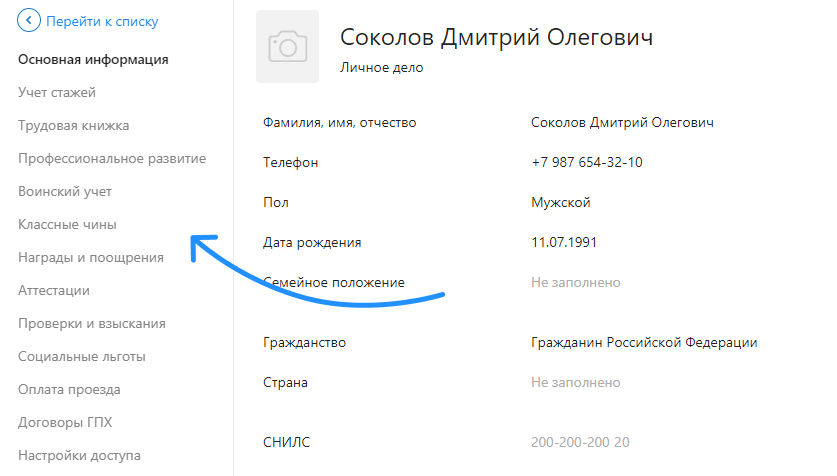The width and height of the screenshot is (837, 476).
Task: Click the "Дата рождения" field label
Action: (x=312, y=243)
